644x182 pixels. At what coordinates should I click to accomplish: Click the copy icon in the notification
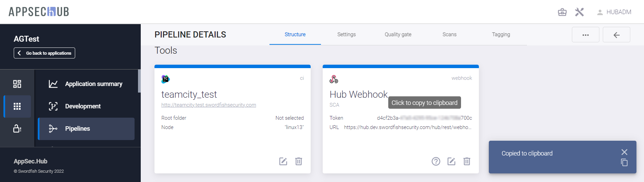[624, 163]
